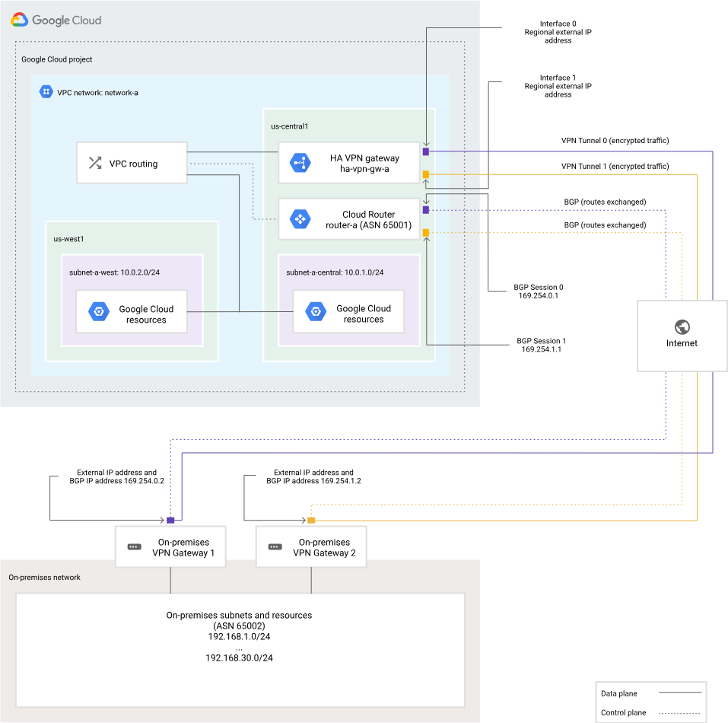Click the purple Interface 0 square on HA VPN gateway
The height and width of the screenshot is (723, 728).
click(426, 152)
